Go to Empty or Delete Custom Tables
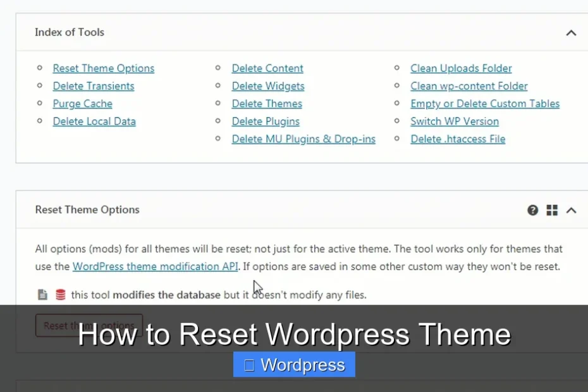The width and height of the screenshot is (588, 392). (485, 104)
